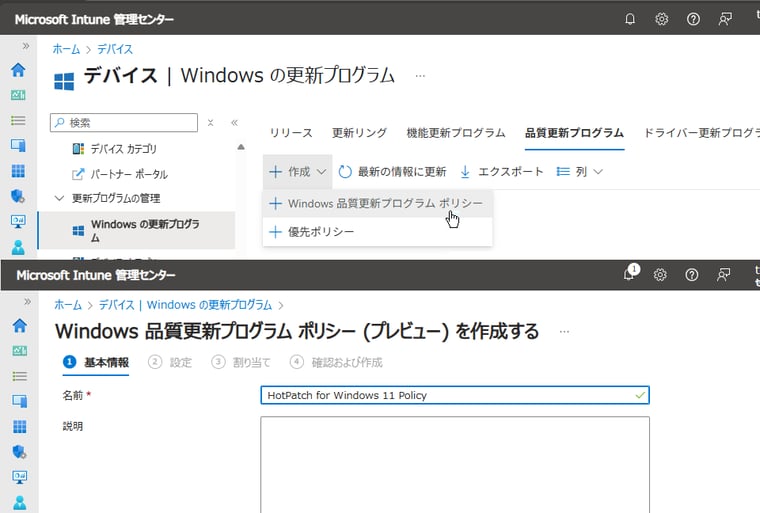Open Dashboard icon in lower sidebar
This screenshot has width=760, height=513.
19,351
